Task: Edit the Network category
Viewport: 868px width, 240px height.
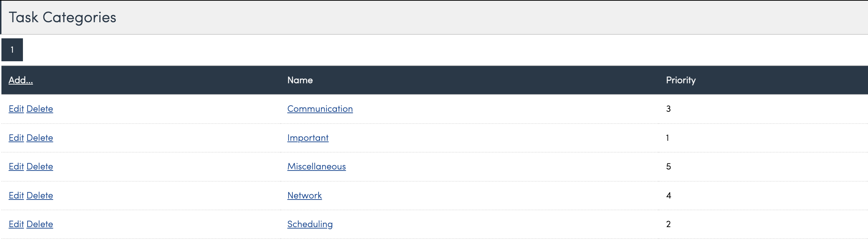Action: tap(16, 195)
